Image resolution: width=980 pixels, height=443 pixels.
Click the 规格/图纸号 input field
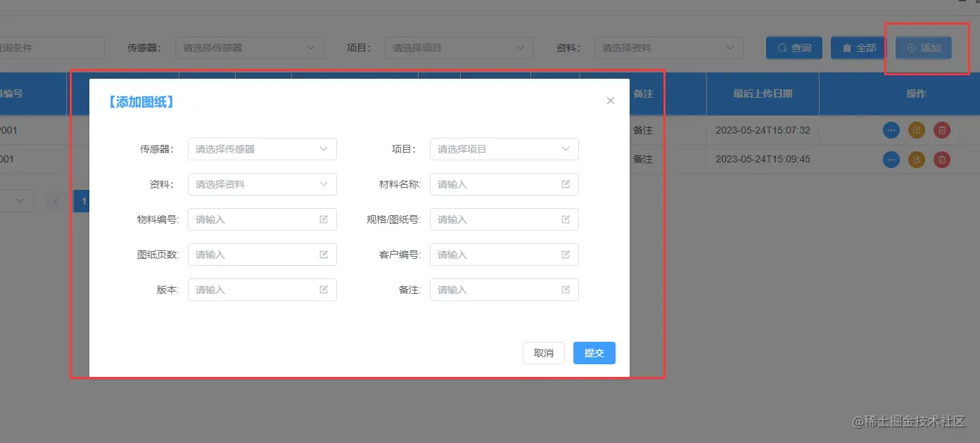(504, 219)
